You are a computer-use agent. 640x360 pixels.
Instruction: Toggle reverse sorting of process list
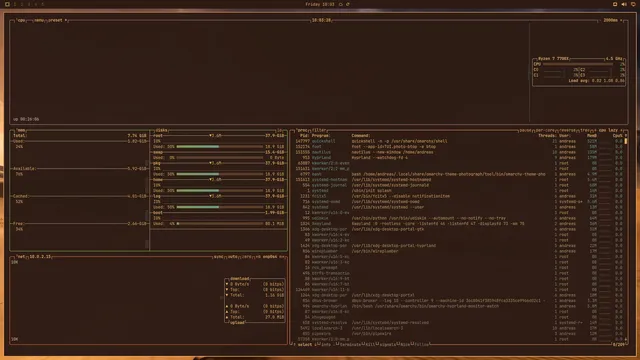[567, 130]
